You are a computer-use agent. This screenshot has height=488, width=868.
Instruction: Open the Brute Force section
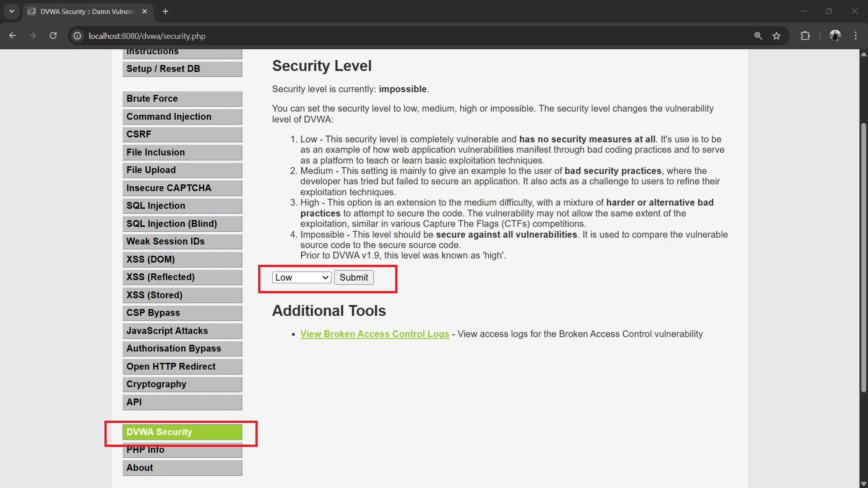[x=182, y=98]
